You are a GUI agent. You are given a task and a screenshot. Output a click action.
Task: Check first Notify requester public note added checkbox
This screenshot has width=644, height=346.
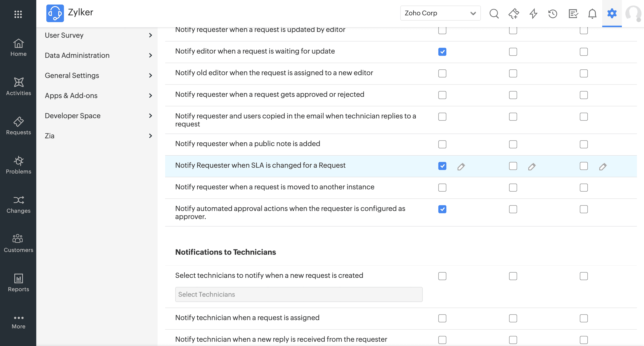pyautogui.click(x=442, y=144)
